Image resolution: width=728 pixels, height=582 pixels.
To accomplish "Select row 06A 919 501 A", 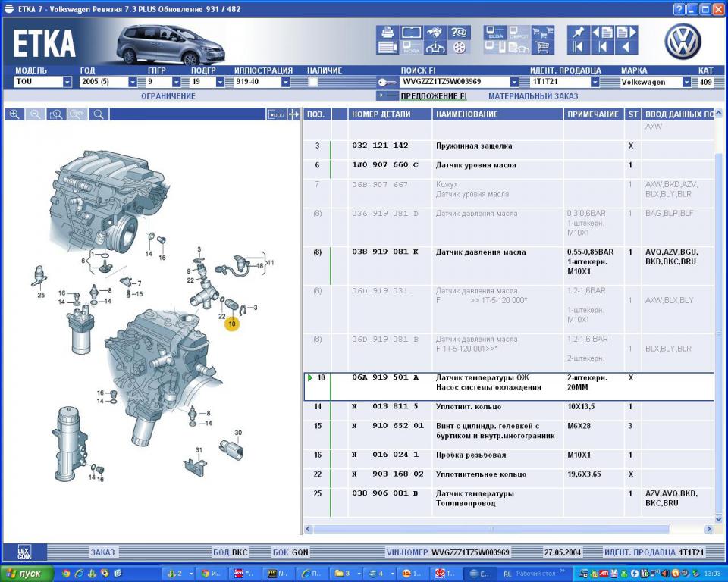I will [x=509, y=386].
